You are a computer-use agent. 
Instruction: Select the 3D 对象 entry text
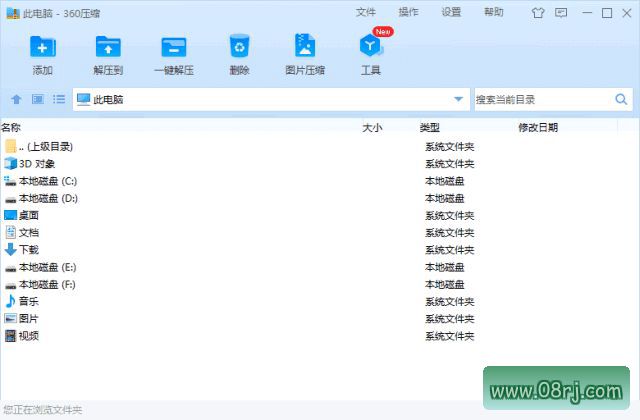(37, 164)
